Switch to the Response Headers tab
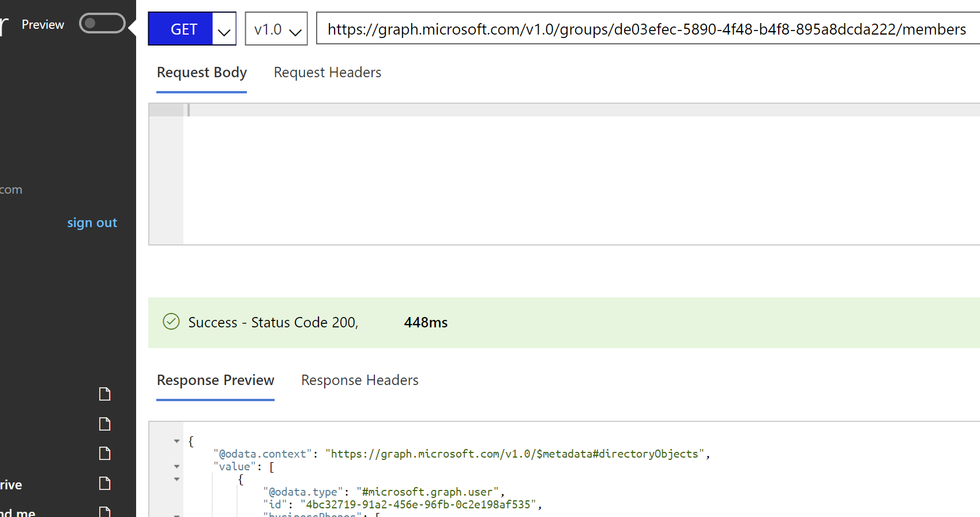 pos(360,380)
